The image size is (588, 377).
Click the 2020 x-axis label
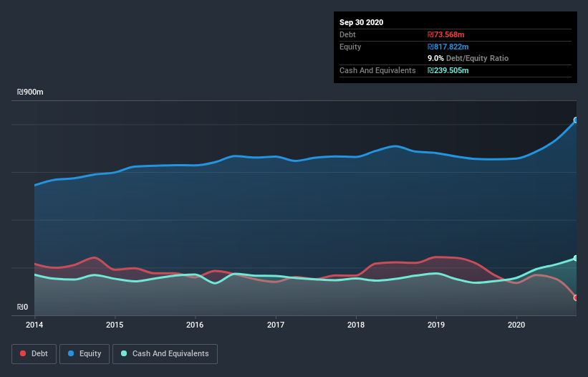click(516, 325)
